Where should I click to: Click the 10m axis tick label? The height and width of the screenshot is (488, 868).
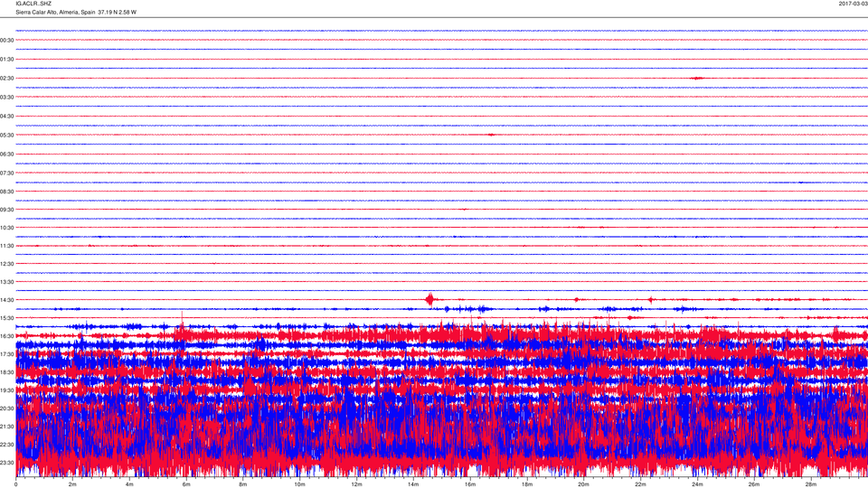(299, 484)
